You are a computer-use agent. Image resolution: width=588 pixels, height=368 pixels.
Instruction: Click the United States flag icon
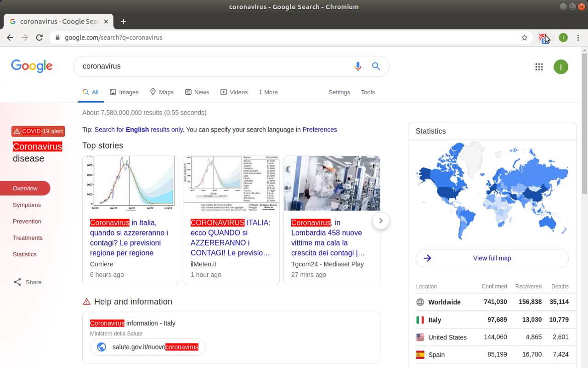[420, 337]
